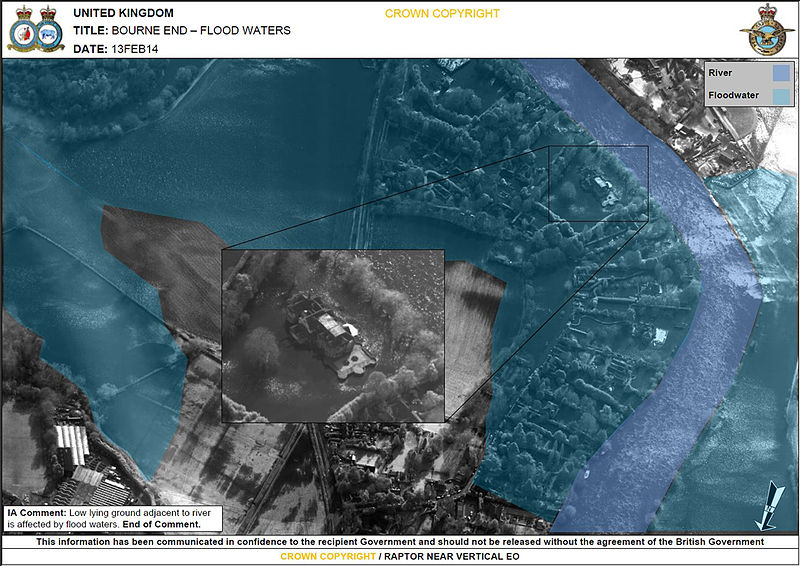Click the second squadron badge in header
This screenshot has width=800, height=566.
pos(50,31)
